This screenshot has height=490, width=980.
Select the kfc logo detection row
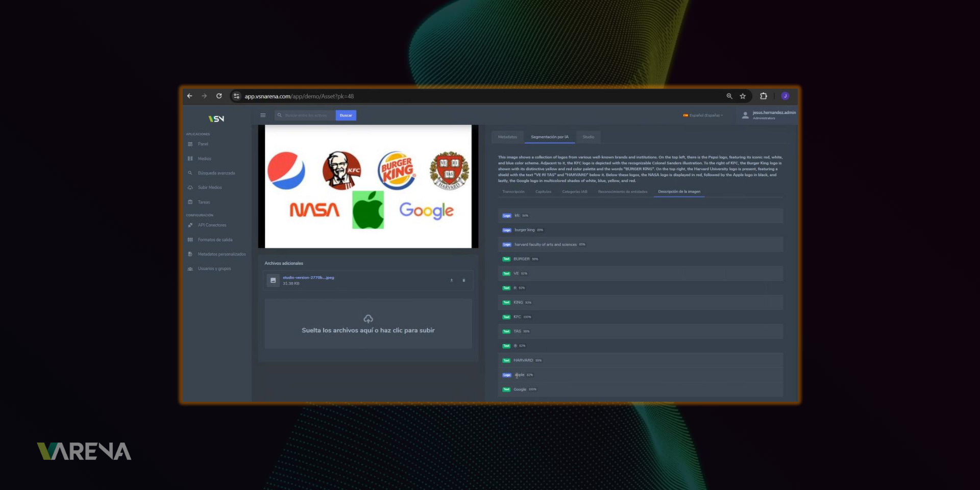click(641, 215)
